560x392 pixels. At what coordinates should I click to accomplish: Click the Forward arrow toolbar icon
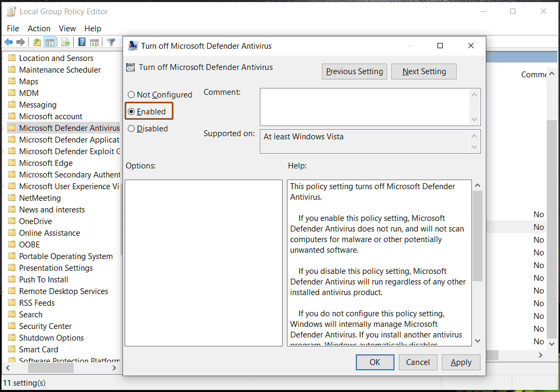tap(21, 42)
